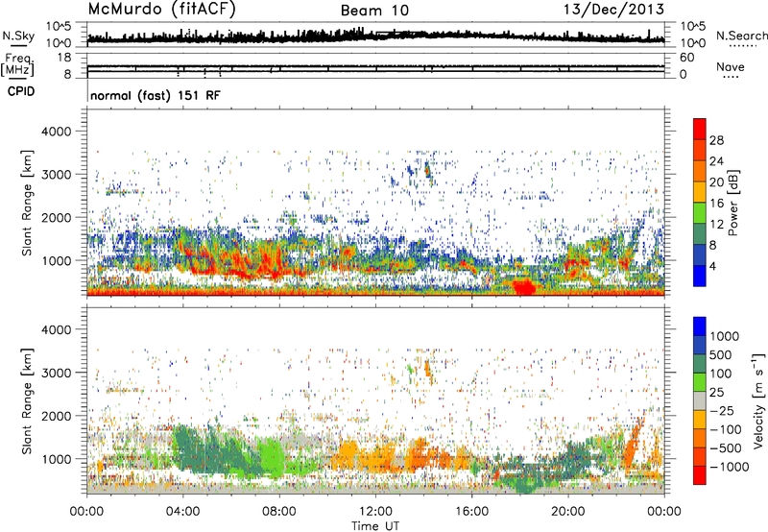Viewport: 768px width, 532px height.
Task: Click the '16:00' time tick label
Action: click(472, 512)
